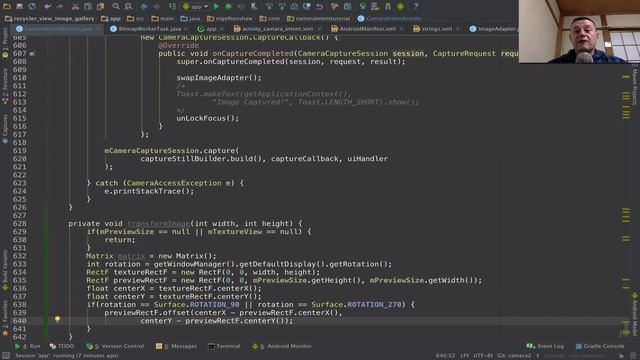
Task: Click the purple revert arrow toolbar icon
Action: [x=320, y=6]
